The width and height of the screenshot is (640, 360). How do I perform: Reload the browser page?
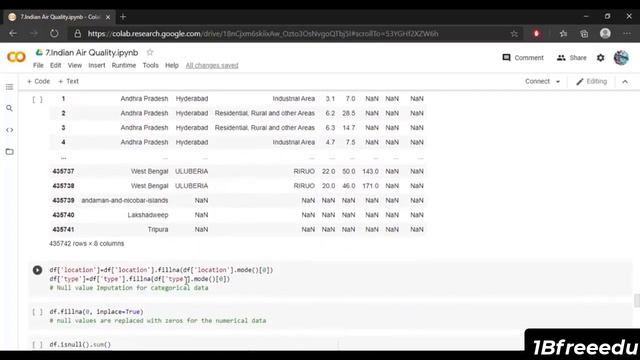(54, 33)
